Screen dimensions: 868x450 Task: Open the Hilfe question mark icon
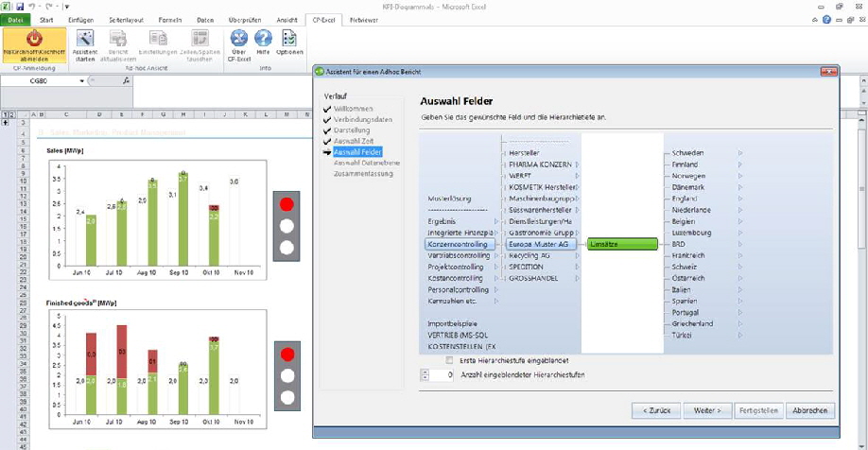[263, 38]
